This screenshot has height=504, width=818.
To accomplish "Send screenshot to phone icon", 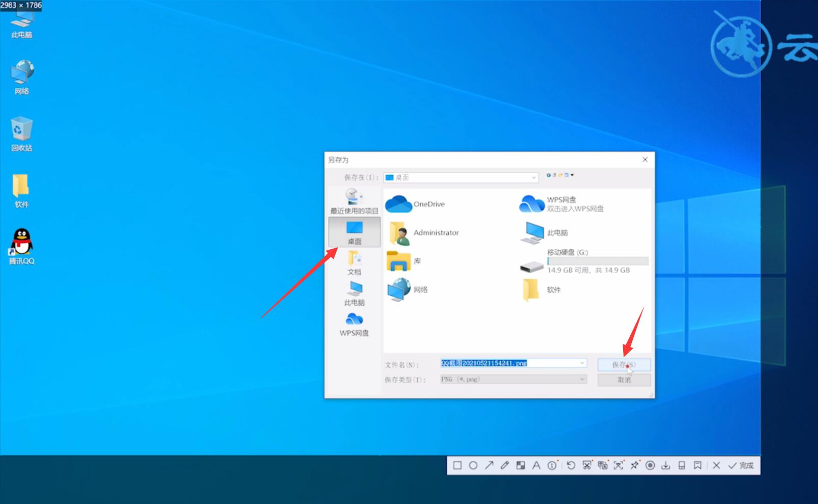I will pos(682,465).
